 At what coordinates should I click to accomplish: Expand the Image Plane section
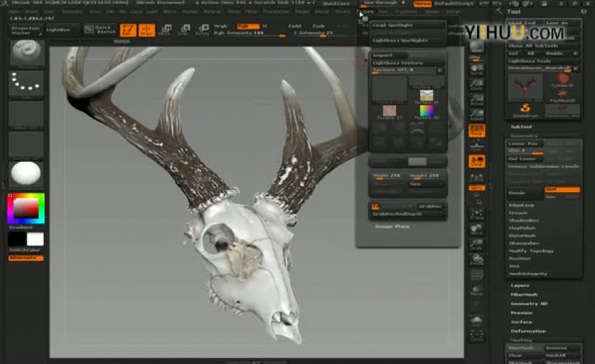[x=393, y=226]
